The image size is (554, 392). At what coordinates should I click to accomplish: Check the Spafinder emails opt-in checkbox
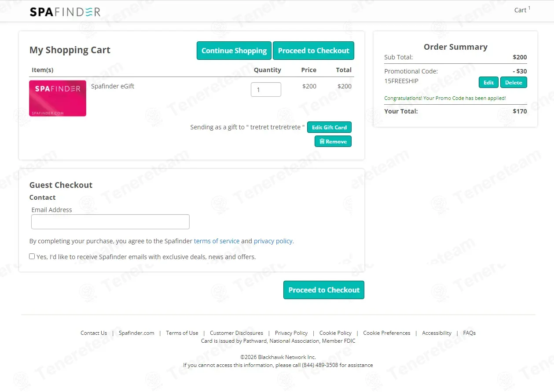(32, 256)
